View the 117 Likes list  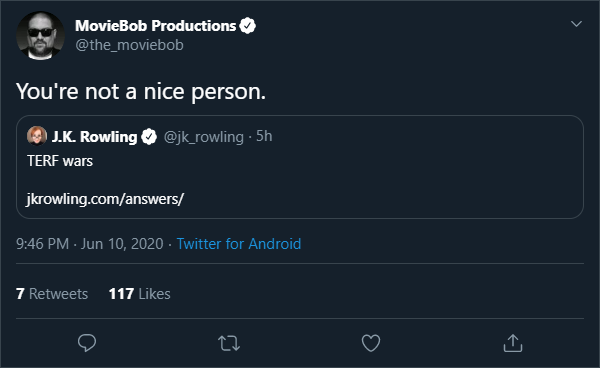point(140,294)
